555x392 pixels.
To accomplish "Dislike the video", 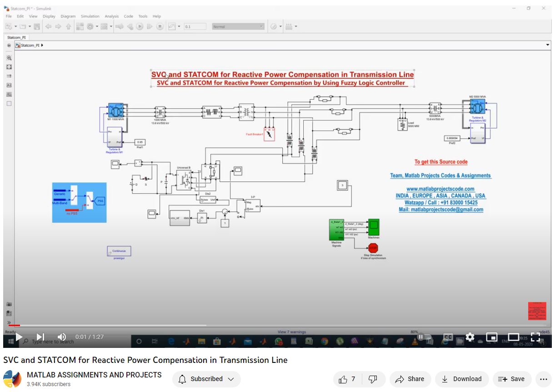I will tap(373, 379).
